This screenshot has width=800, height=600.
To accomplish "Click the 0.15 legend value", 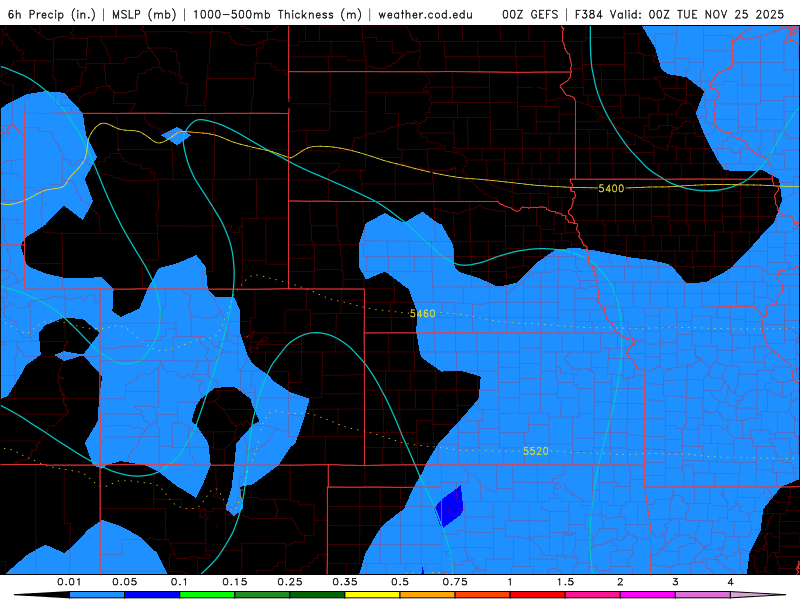I will point(235,582).
